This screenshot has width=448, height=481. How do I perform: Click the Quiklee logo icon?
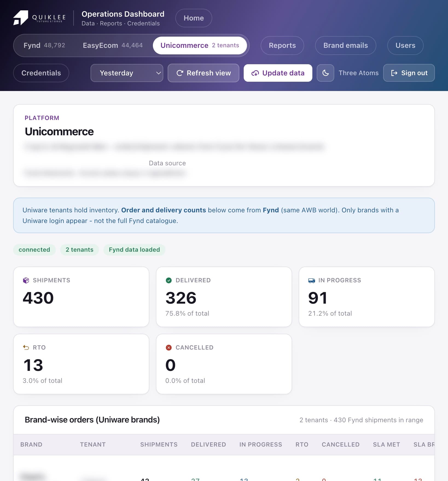point(21,18)
